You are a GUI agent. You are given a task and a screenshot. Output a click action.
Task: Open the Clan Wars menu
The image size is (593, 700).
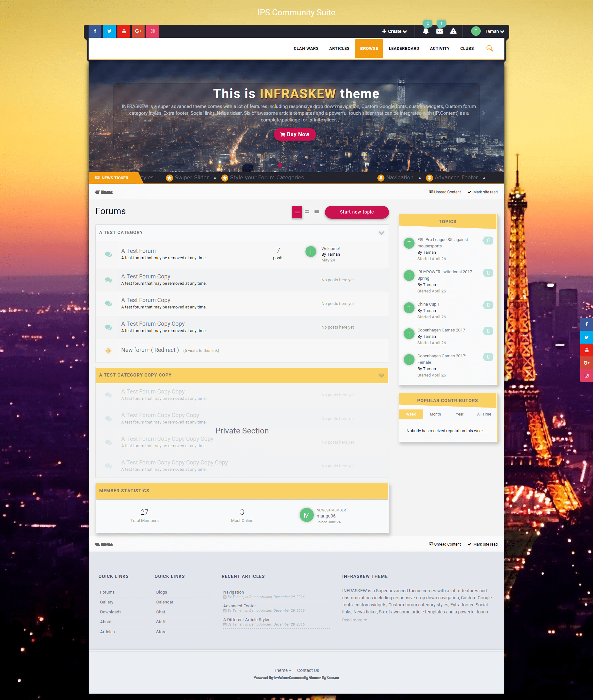[x=306, y=48]
